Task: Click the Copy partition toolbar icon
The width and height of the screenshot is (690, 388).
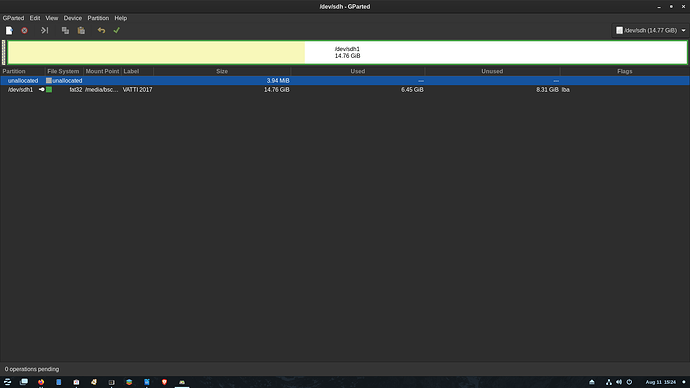Action: tap(65, 30)
